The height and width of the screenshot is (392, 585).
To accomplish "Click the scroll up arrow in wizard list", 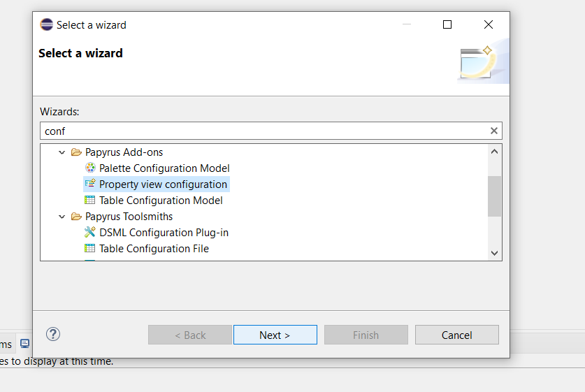I will pyautogui.click(x=494, y=152).
